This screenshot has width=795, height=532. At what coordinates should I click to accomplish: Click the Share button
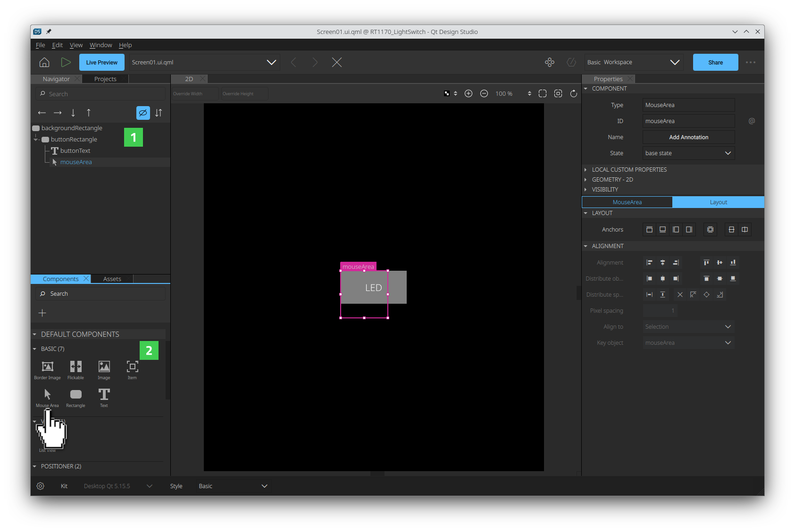pos(715,62)
